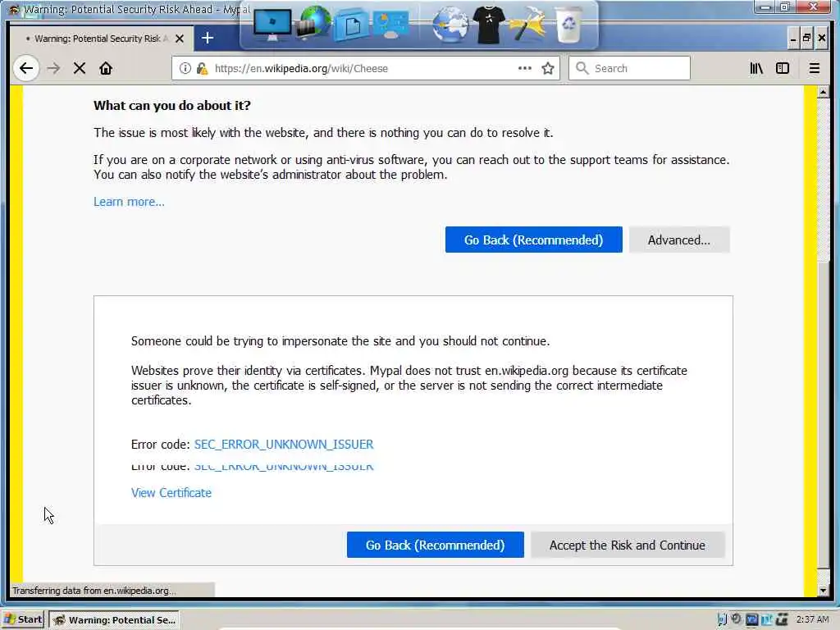This screenshot has width=840, height=630.
Task: Launch the globe browser dock icon
Action: click(450, 25)
